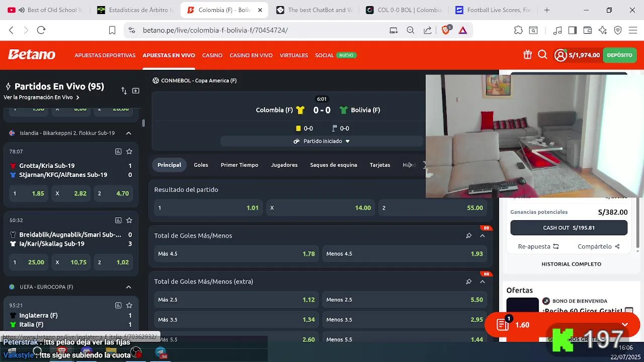The image size is (644, 362).
Task: Collapse Islandia Bikarkeppni league section
Action: [128, 133]
